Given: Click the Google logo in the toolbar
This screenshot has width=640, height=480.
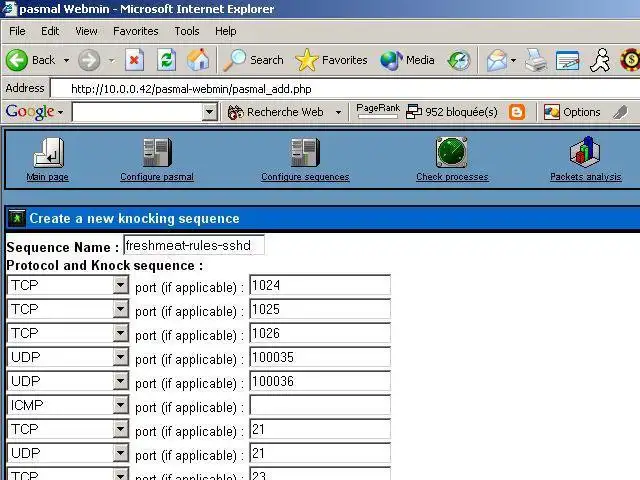Looking at the screenshot, I should click(30, 111).
